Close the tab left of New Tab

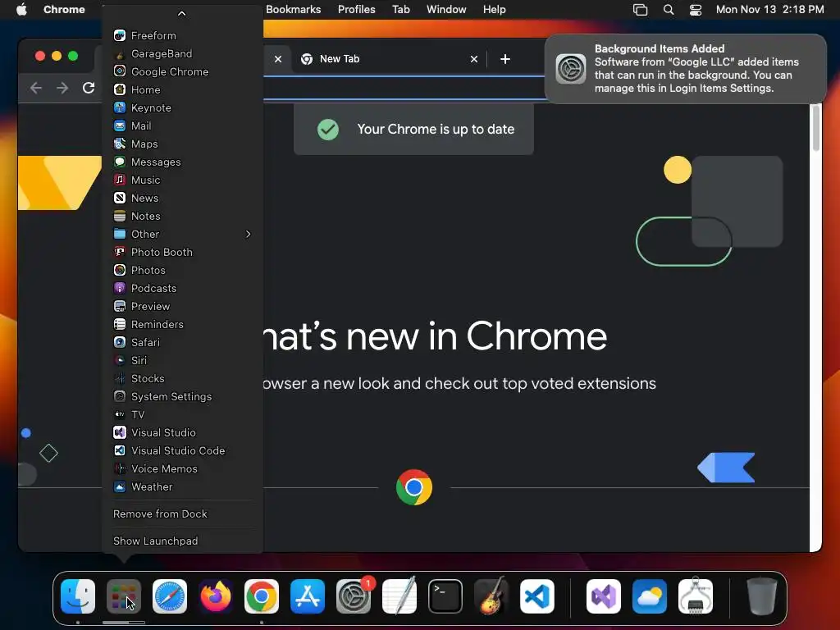[277, 59]
